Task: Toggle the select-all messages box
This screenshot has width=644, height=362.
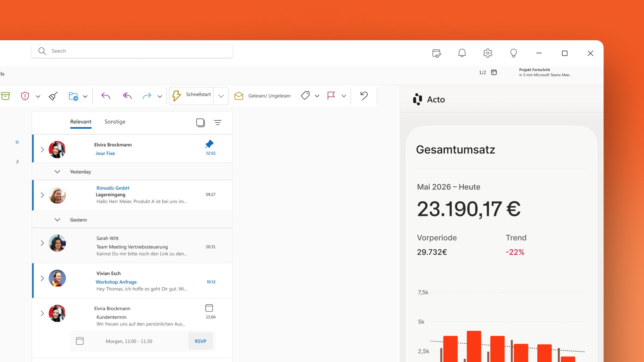Action: [201, 123]
